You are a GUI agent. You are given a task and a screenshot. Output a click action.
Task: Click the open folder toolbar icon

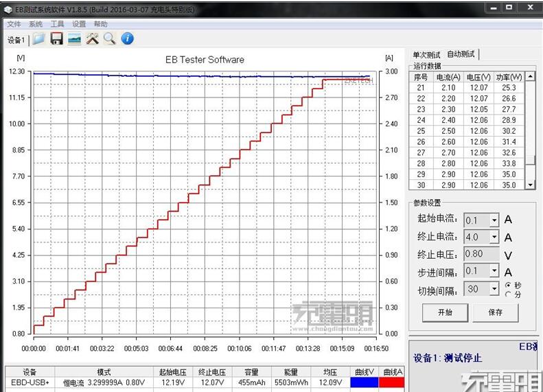point(39,39)
